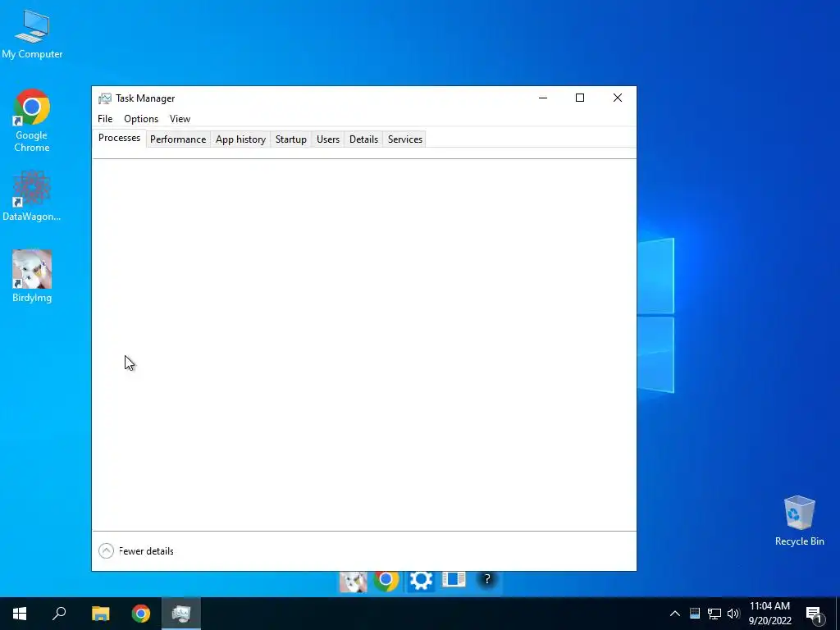The image size is (840, 630).
Task: Open My Computer desktop icon
Action: 32,34
